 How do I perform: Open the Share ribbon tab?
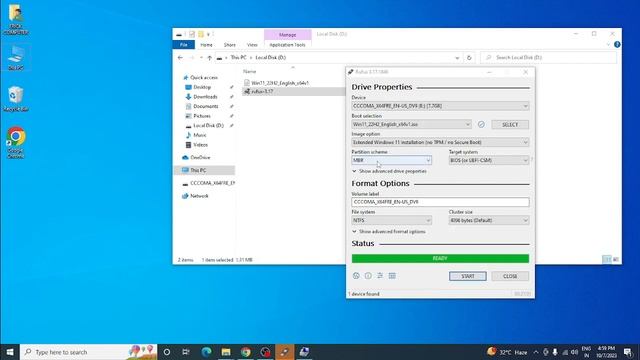pyautogui.click(x=229, y=45)
